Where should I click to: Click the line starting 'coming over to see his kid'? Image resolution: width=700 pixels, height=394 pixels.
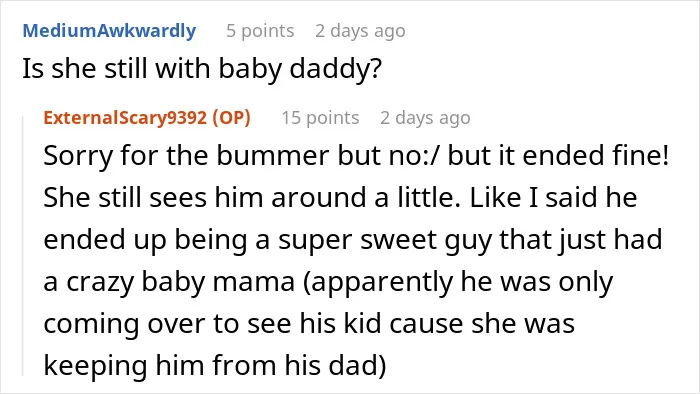pos(309,323)
